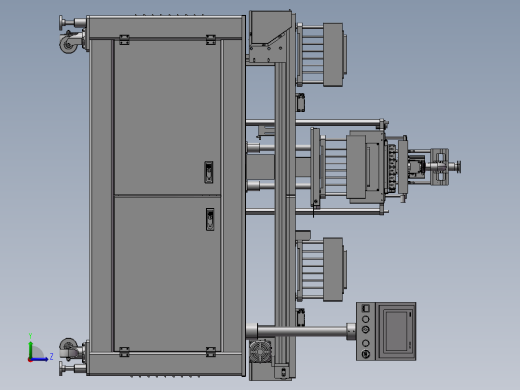Select the handwheel at the central press assembly's end
This screenshot has width=520, height=390.
click(x=459, y=167)
